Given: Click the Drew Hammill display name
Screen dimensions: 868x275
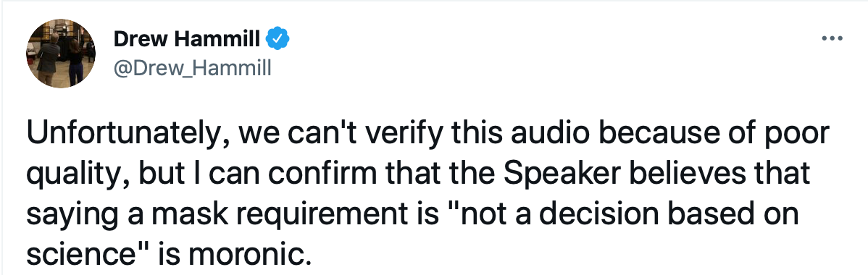Looking at the screenshot, I should (186, 39).
